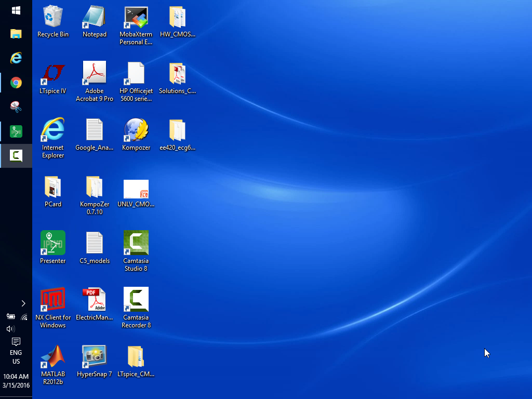The image size is (532, 399).
Task: Click Google Chrome in the taskbar
Action: [x=16, y=83]
